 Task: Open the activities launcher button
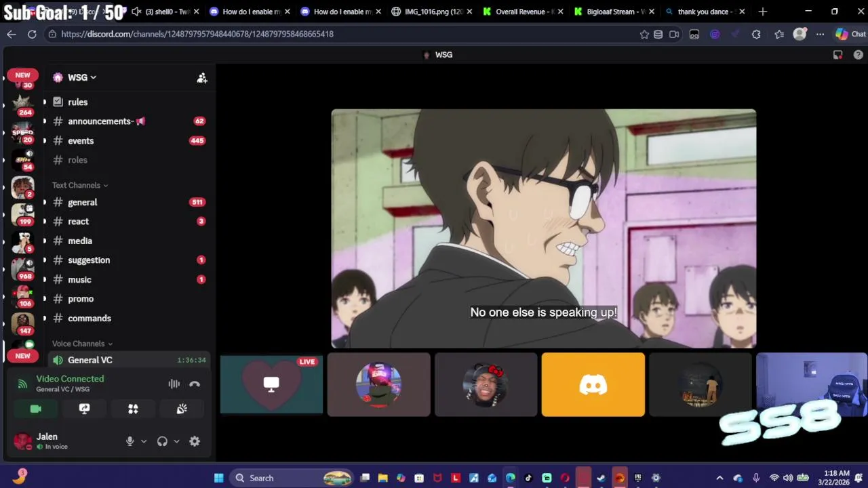[x=133, y=409]
